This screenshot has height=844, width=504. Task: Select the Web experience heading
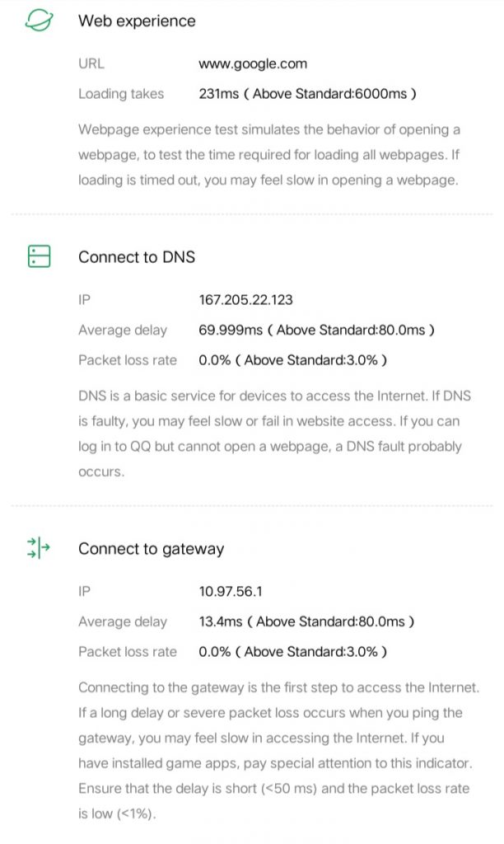pos(137,21)
